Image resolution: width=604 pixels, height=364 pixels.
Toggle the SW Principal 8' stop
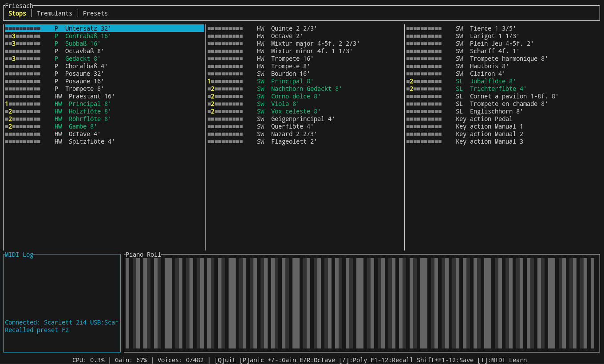pyautogui.click(x=305, y=81)
